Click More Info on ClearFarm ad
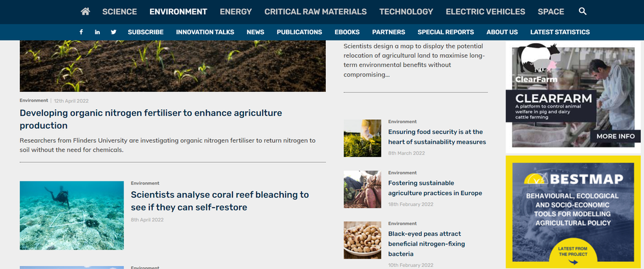This screenshot has height=269, width=644. click(615, 136)
